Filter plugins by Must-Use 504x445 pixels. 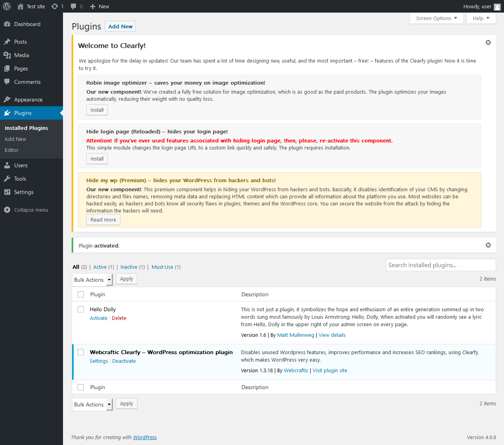[162, 267]
